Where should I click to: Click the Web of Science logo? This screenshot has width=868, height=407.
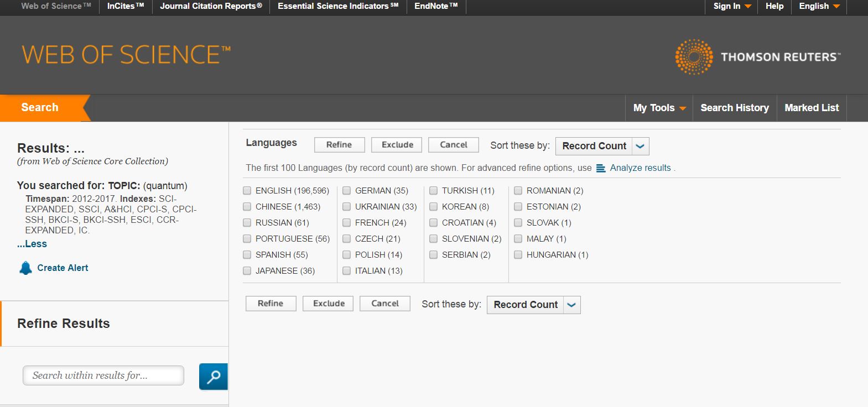(126, 55)
